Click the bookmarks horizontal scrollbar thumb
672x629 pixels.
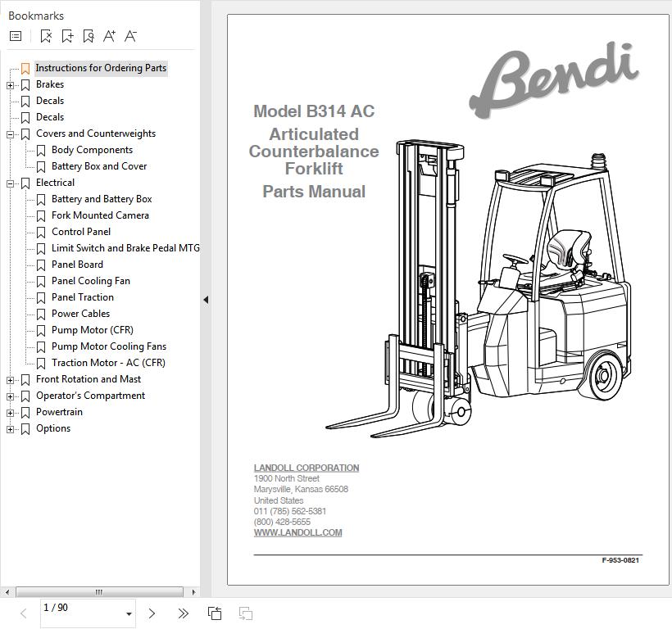click(x=99, y=592)
